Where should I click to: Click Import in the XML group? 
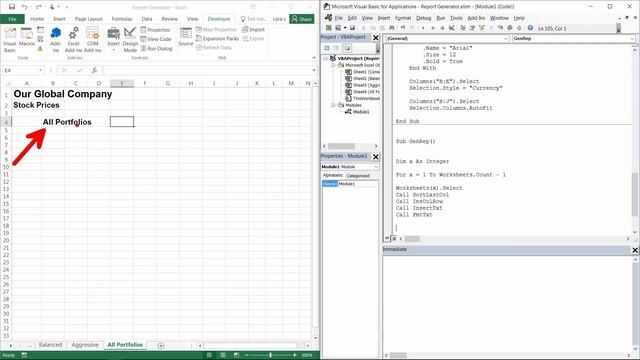tap(253, 29)
